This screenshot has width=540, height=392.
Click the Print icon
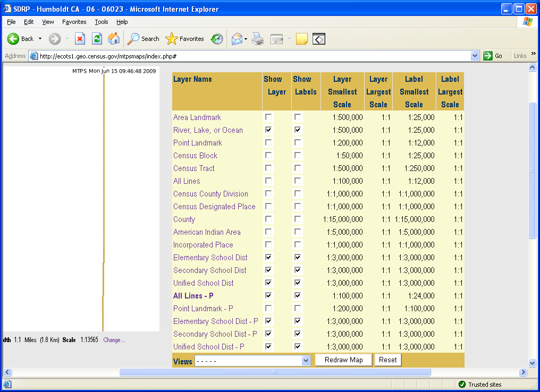click(258, 39)
